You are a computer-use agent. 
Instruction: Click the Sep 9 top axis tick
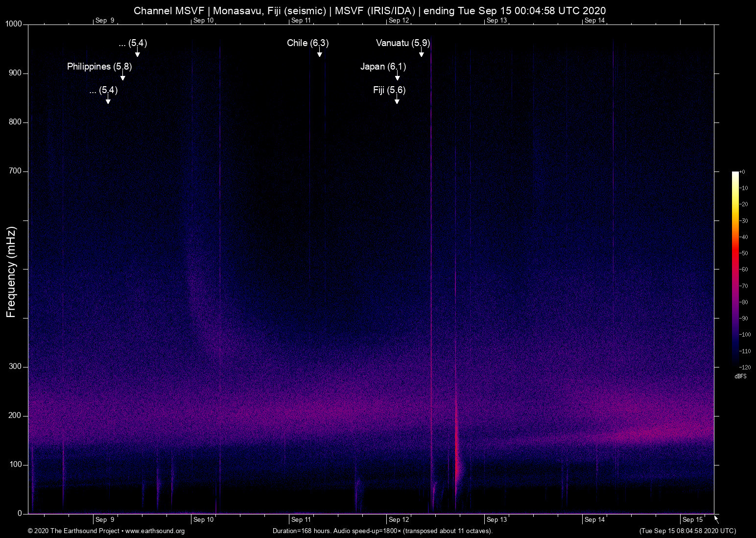[x=105, y=20]
